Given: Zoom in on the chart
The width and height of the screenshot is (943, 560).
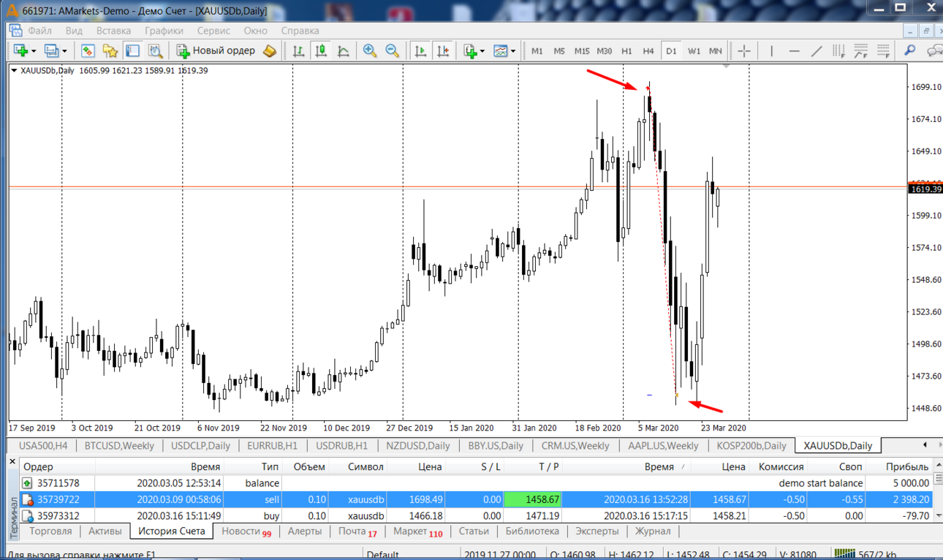Looking at the screenshot, I should pos(370,50).
